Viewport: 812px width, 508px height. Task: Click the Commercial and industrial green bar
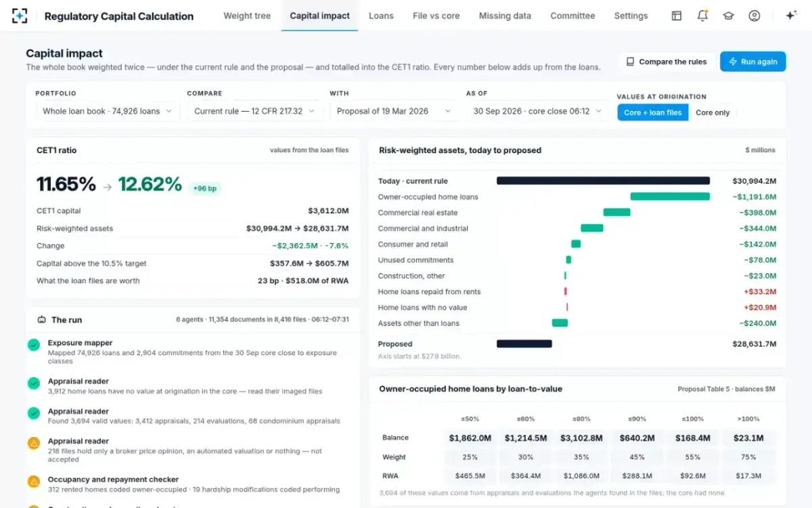coord(591,228)
